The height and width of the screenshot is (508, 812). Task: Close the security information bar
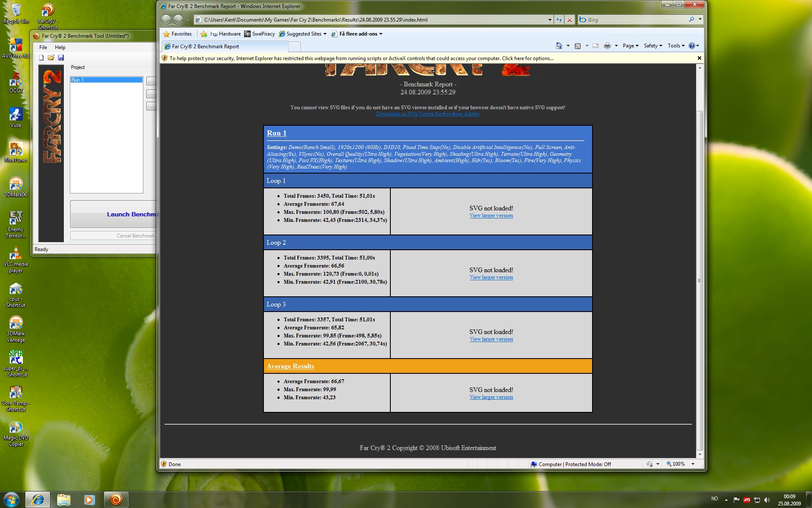point(699,58)
